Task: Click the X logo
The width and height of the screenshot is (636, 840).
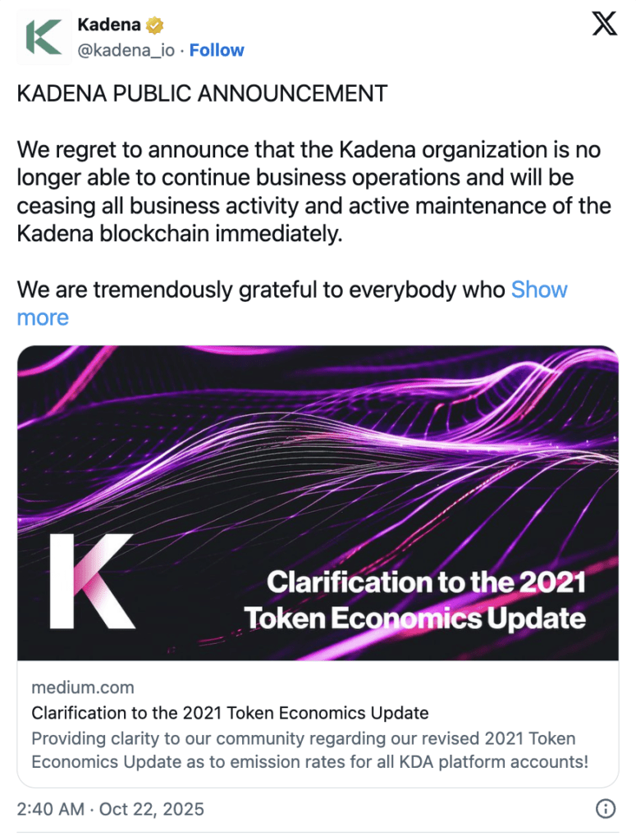Action: [605, 25]
